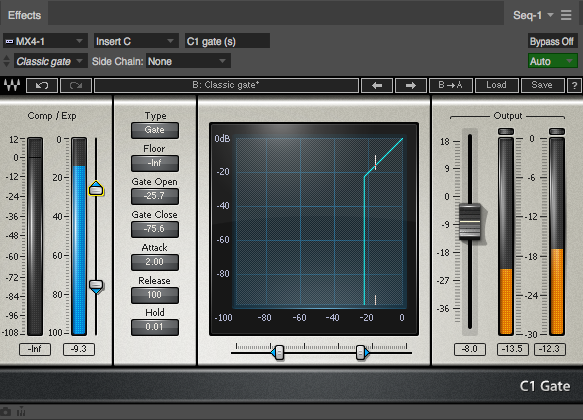Click the camera snapshot icon

click(x=5, y=411)
